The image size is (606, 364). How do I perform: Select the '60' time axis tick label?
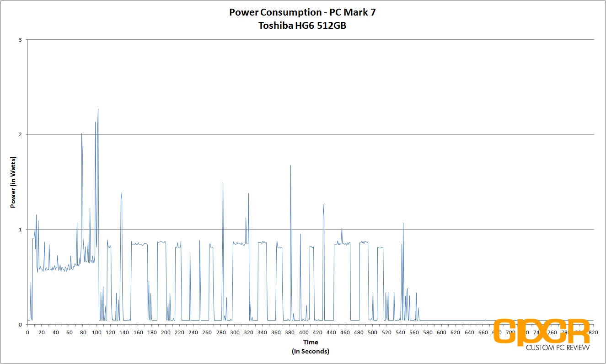(x=69, y=332)
